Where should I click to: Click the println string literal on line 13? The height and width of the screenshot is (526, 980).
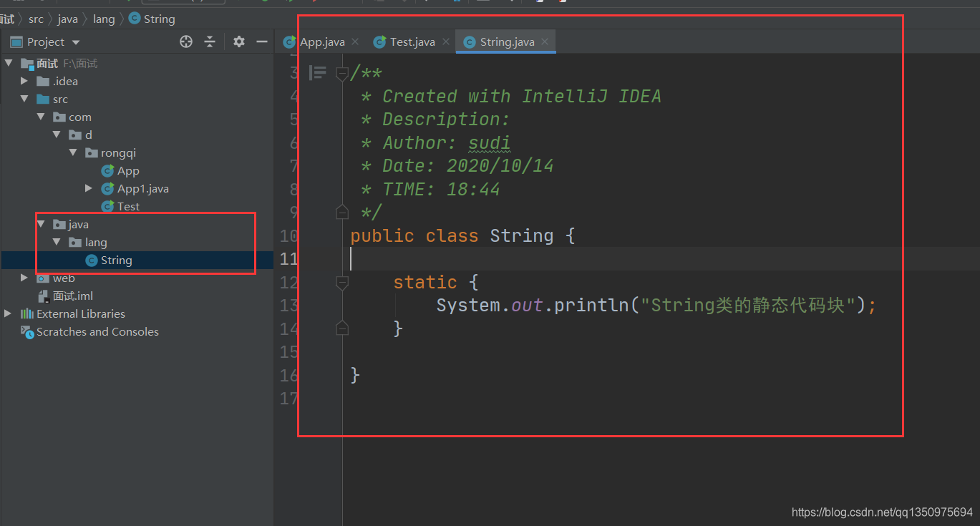click(x=748, y=306)
